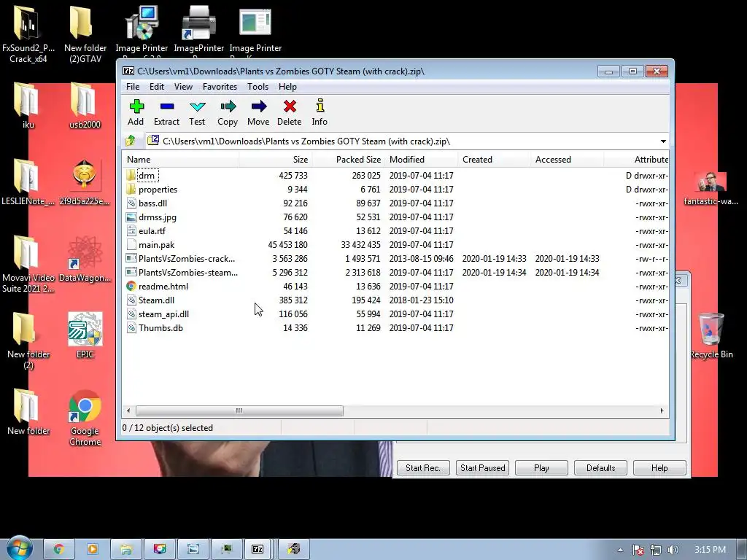Select the eula.rtf document icon
The image size is (747, 560).
pyautogui.click(x=131, y=231)
